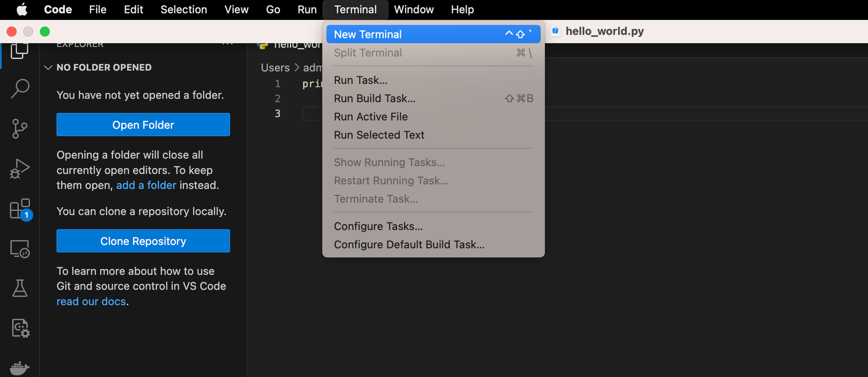The image size is (868, 377).
Task: Select Configure Tasks... menu entry
Action: coord(378,226)
